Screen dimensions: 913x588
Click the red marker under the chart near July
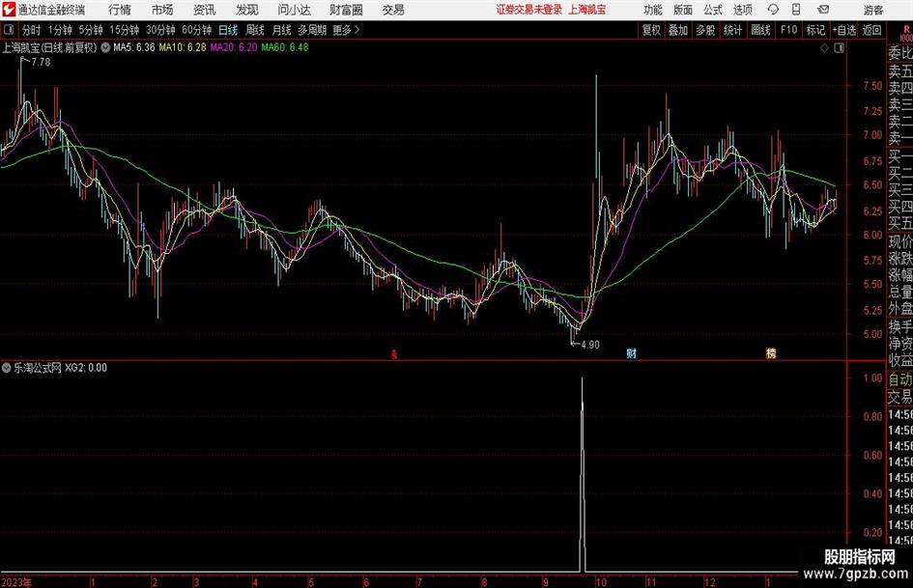point(394,354)
